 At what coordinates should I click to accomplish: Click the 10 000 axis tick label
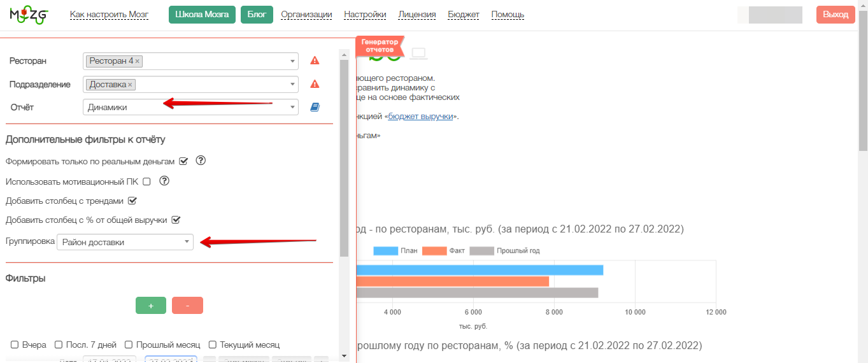(635, 312)
